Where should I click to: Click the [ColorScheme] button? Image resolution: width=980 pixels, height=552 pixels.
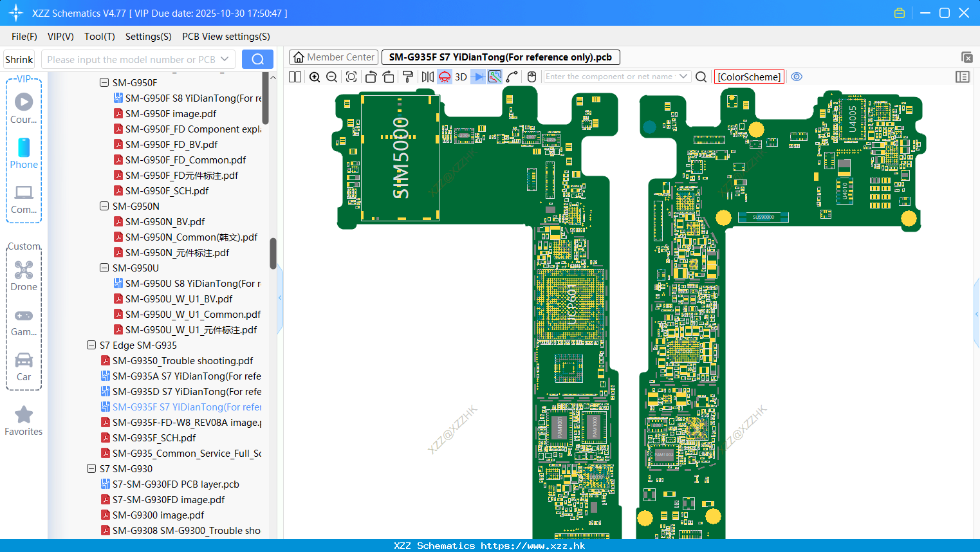pyautogui.click(x=749, y=77)
